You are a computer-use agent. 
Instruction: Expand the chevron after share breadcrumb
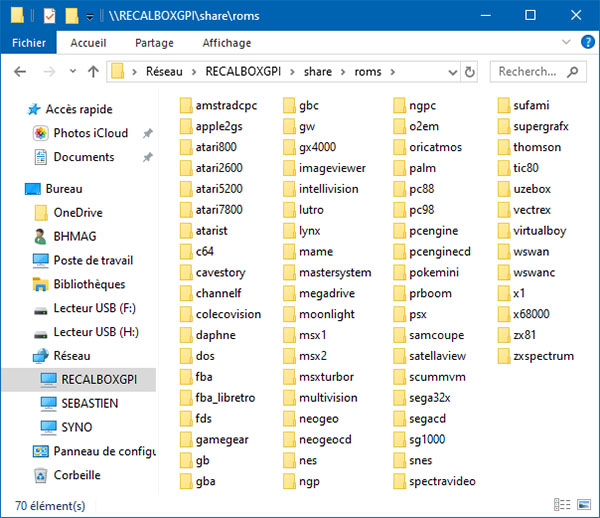(343, 72)
